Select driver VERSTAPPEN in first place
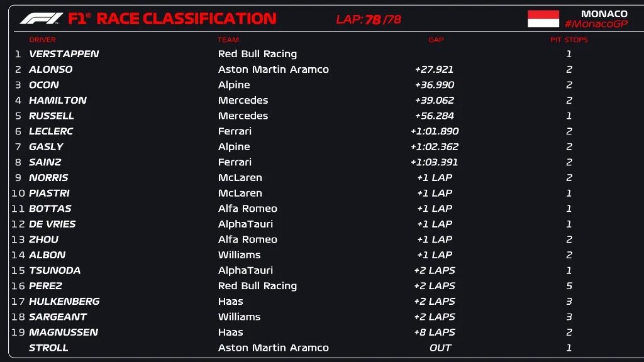 [64, 54]
